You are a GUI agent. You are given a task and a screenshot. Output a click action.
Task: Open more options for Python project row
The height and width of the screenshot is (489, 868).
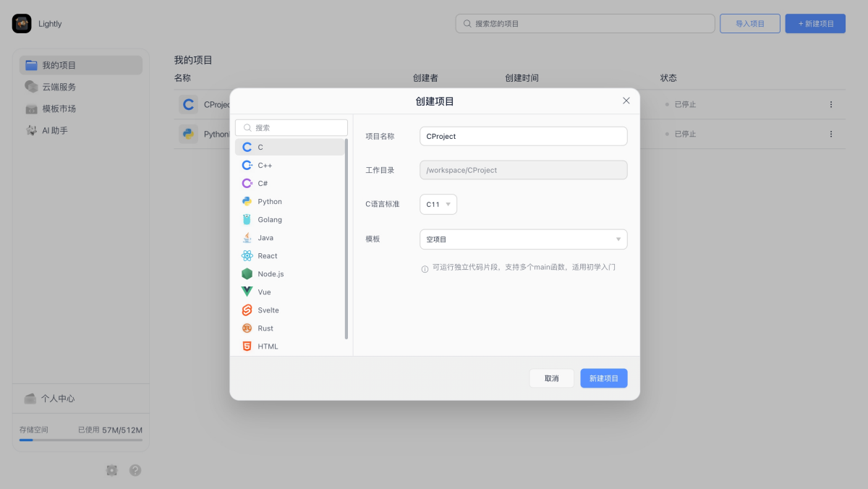coord(830,134)
